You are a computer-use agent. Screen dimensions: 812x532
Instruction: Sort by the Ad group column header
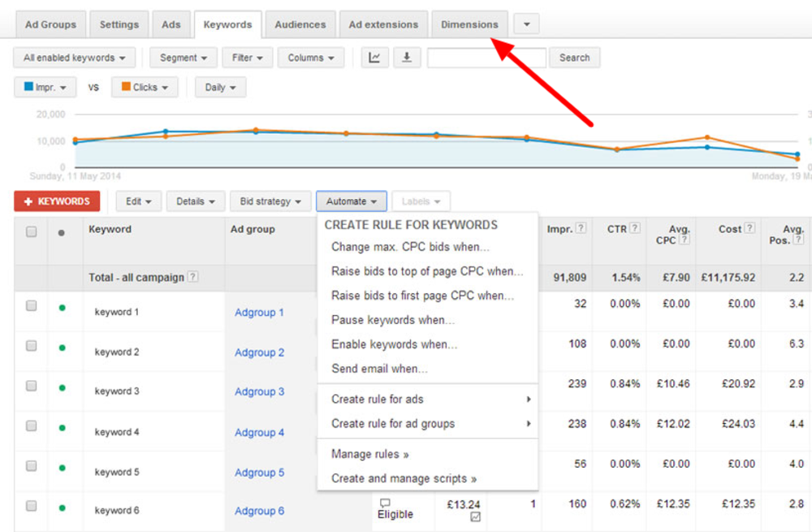253,229
